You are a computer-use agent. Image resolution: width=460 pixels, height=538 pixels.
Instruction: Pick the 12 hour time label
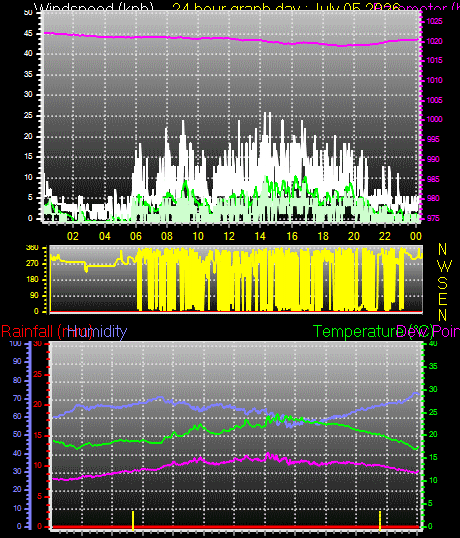[x=229, y=236]
